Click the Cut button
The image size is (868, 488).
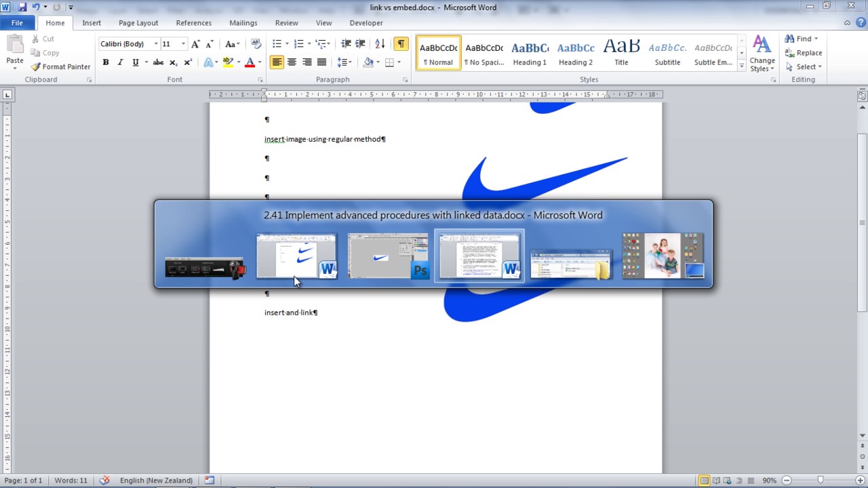[x=43, y=39]
